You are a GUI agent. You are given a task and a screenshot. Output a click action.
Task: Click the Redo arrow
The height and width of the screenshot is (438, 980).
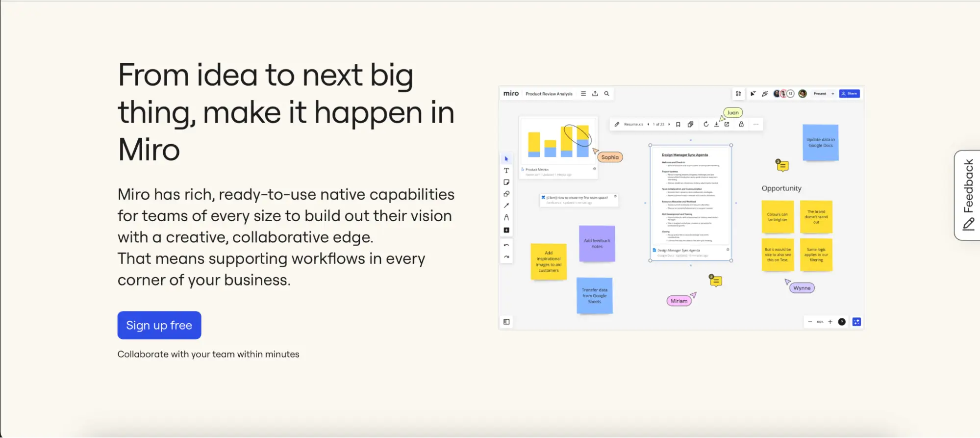506,257
